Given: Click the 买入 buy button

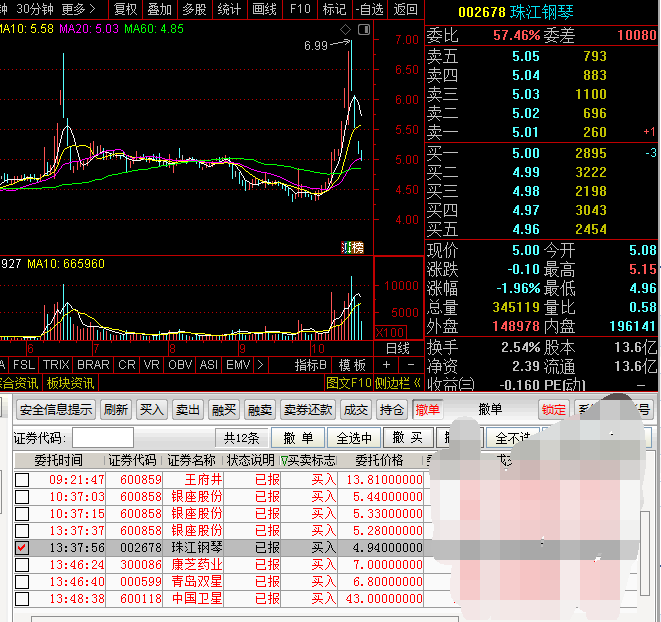Looking at the screenshot, I should tap(151, 409).
